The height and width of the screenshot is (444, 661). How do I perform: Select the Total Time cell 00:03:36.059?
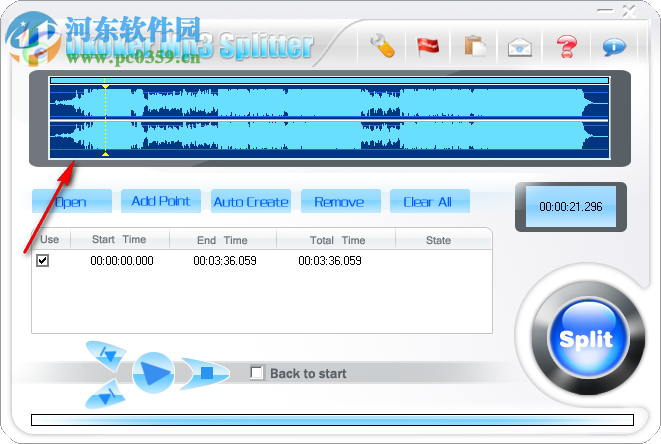click(x=330, y=261)
